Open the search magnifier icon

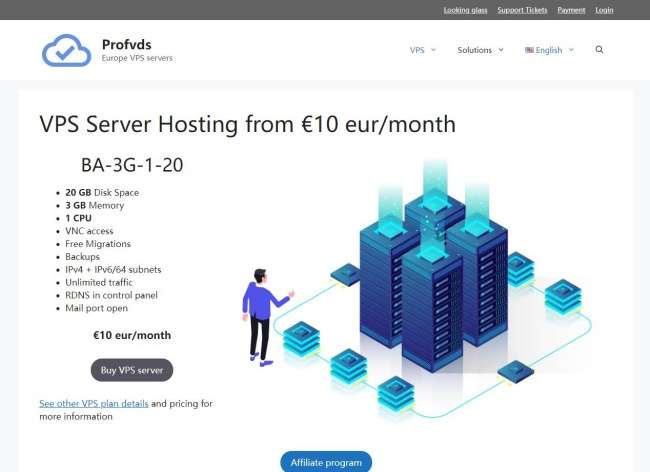[x=599, y=50]
